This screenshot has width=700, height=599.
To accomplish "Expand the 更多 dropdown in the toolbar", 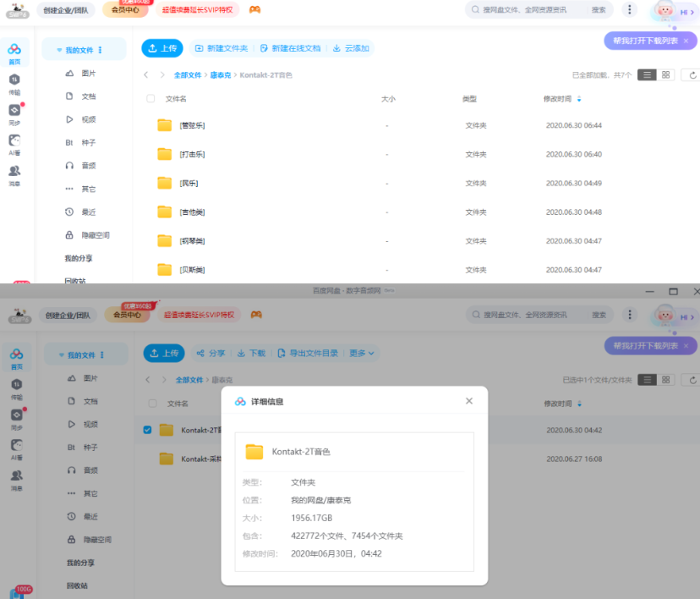I will pos(362,354).
